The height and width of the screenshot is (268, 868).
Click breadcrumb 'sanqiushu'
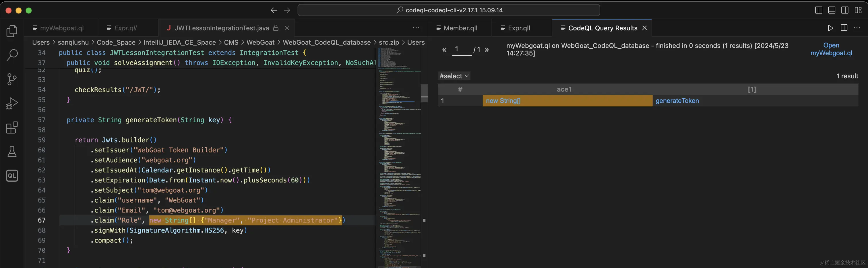tap(73, 42)
